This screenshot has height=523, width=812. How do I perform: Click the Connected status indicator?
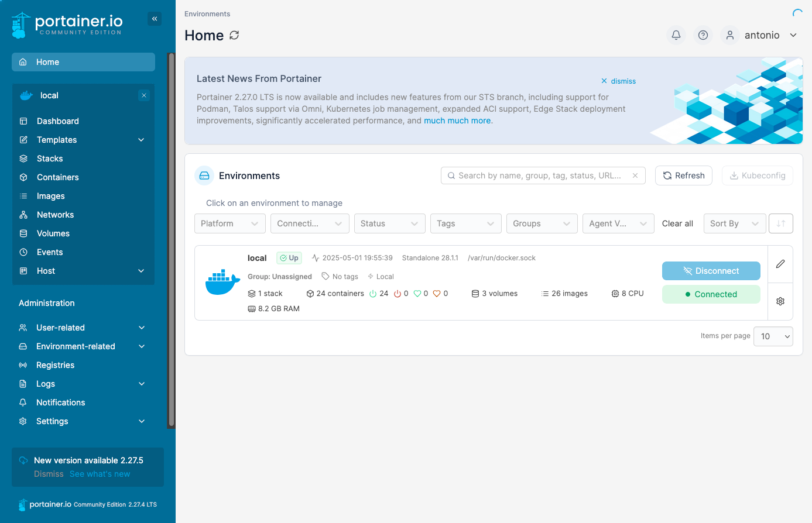tap(711, 294)
